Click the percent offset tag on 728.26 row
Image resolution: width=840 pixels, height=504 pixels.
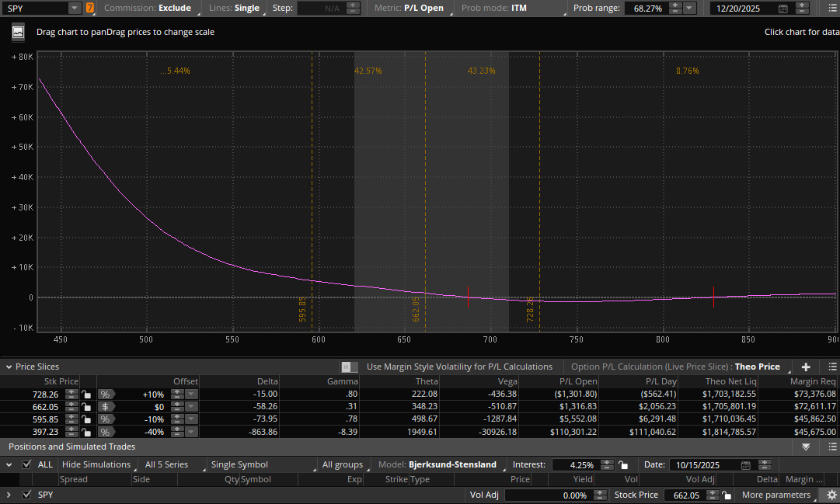click(106, 395)
